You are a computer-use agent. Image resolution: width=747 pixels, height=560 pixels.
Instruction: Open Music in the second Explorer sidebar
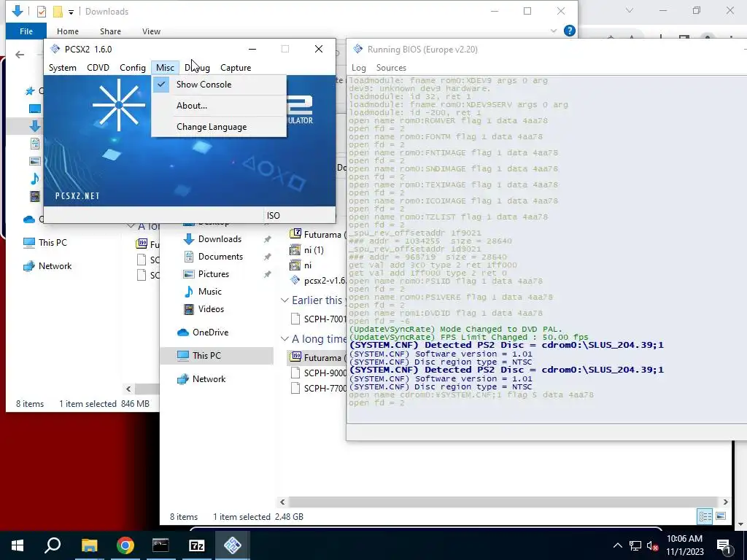pyautogui.click(x=209, y=292)
